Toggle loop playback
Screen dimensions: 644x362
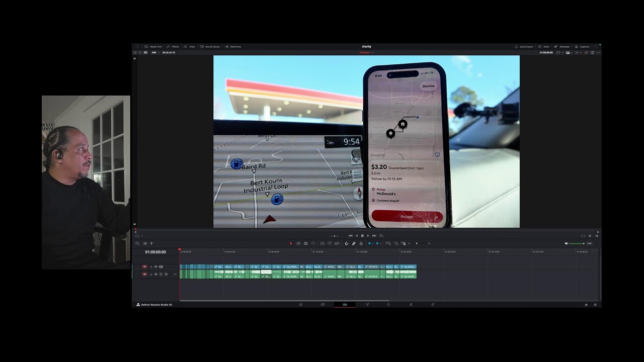coord(381,236)
